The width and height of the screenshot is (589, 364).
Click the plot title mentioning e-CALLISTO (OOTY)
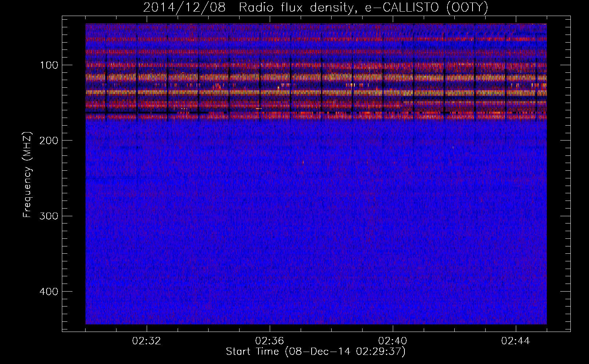[316, 8]
